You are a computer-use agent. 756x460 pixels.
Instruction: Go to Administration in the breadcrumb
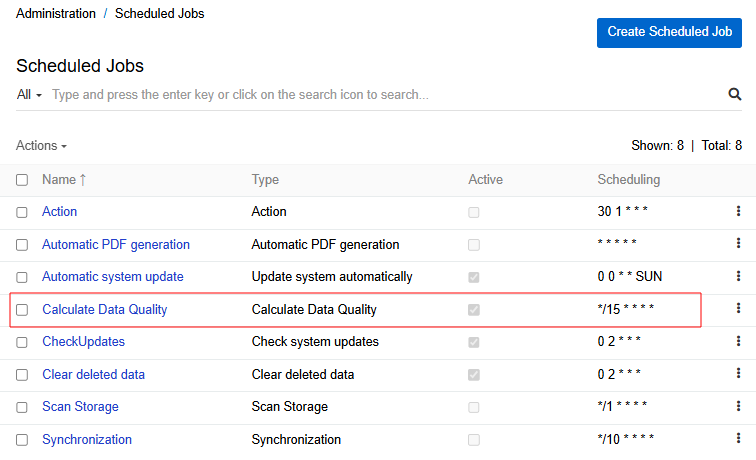coord(56,14)
